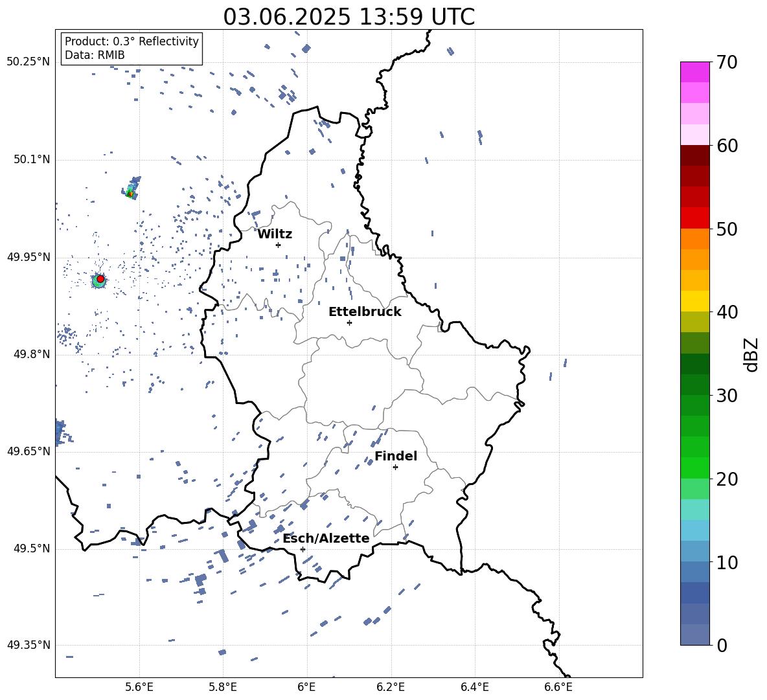Click the dBZ colorbar axis label
This screenshot has height=700, width=767.
(752, 354)
